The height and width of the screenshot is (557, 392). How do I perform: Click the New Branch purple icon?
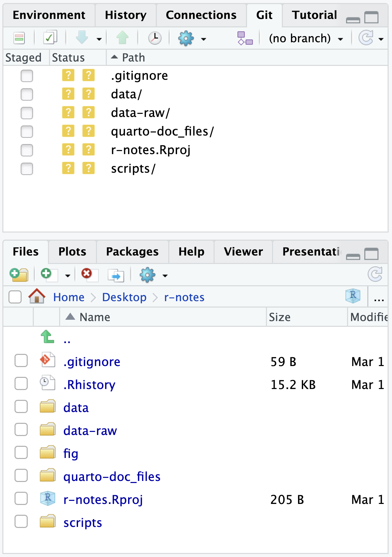tap(245, 38)
